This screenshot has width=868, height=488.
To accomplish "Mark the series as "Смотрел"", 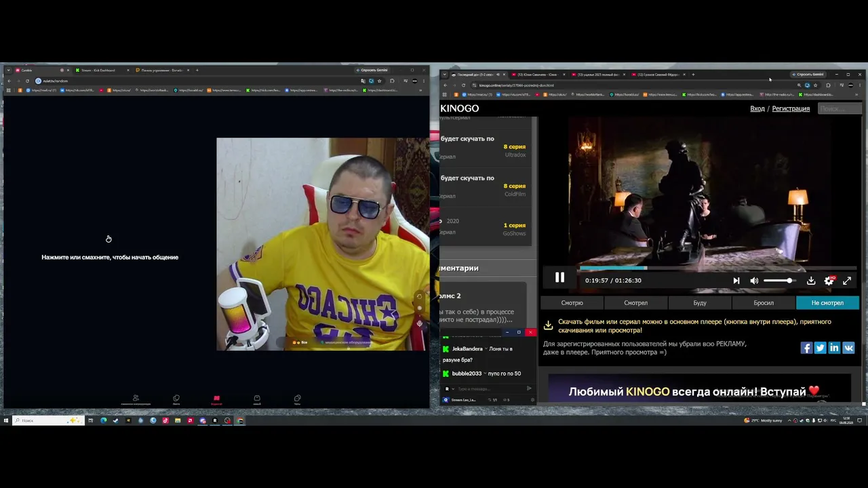I will [x=635, y=303].
